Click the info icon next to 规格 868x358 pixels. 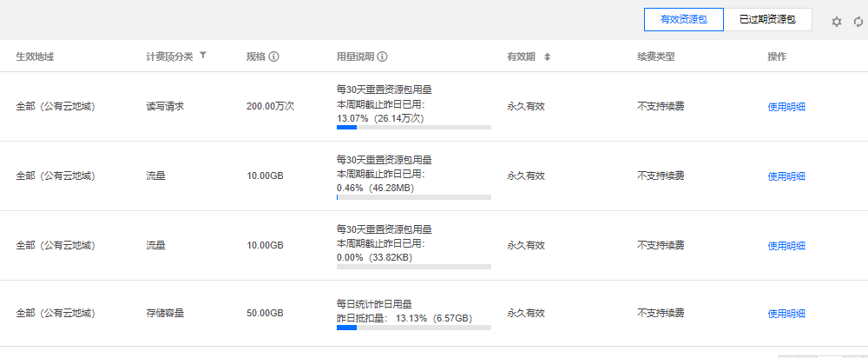pos(273,56)
